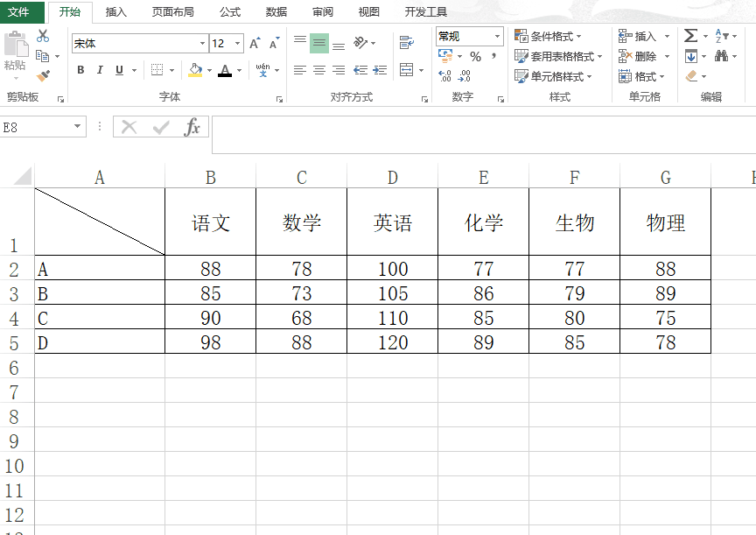This screenshot has height=535, width=756.
Task: Click the 条件格式 button
Action: pos(548,36)
